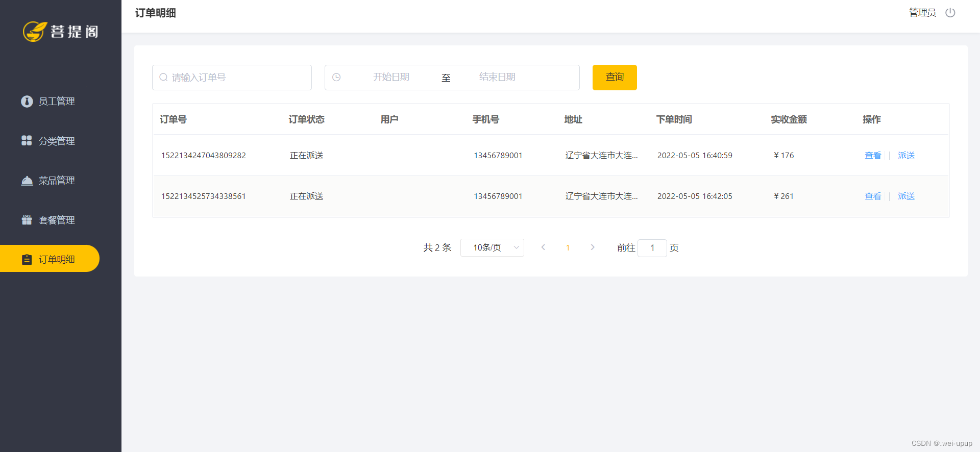Screen dimensions: 980x452
Task: Click order number 1522134247043809282
Action: pyautogui.click(x=204, y=156)
